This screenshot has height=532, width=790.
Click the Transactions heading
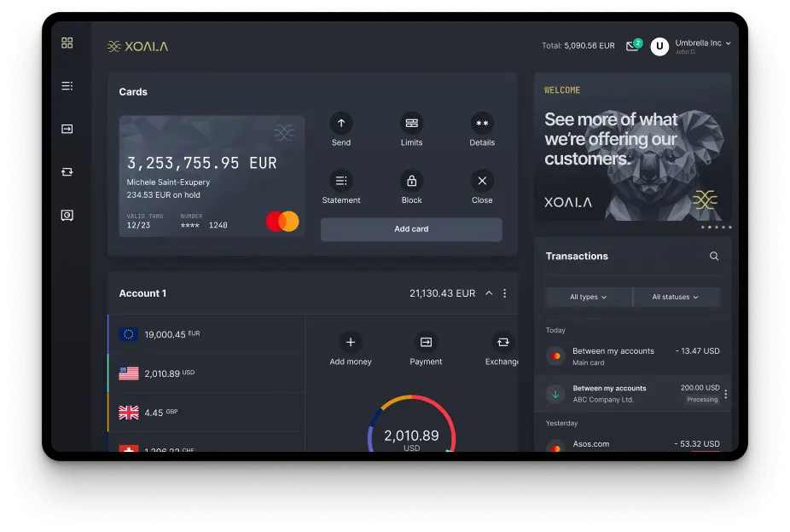pos(577,256)
